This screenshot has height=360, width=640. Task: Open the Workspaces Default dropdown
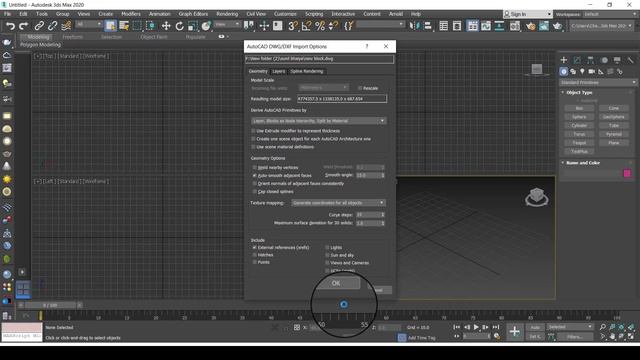(x=609, y=14)
